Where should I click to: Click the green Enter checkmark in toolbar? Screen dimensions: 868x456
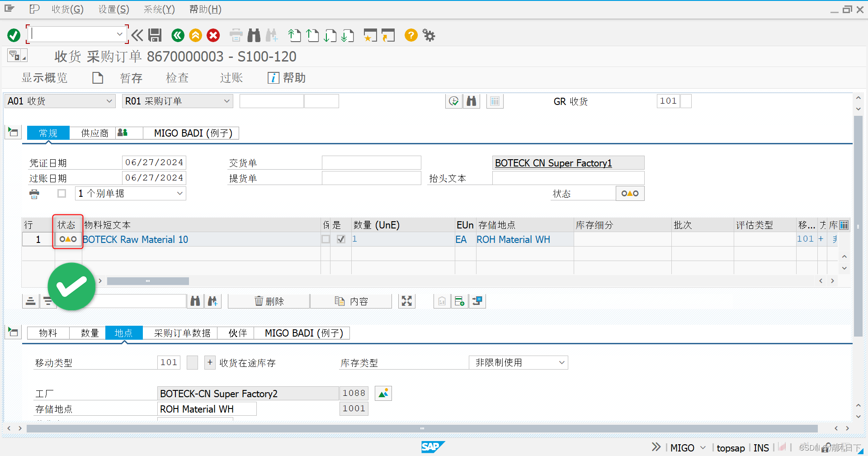pos(14,35)
